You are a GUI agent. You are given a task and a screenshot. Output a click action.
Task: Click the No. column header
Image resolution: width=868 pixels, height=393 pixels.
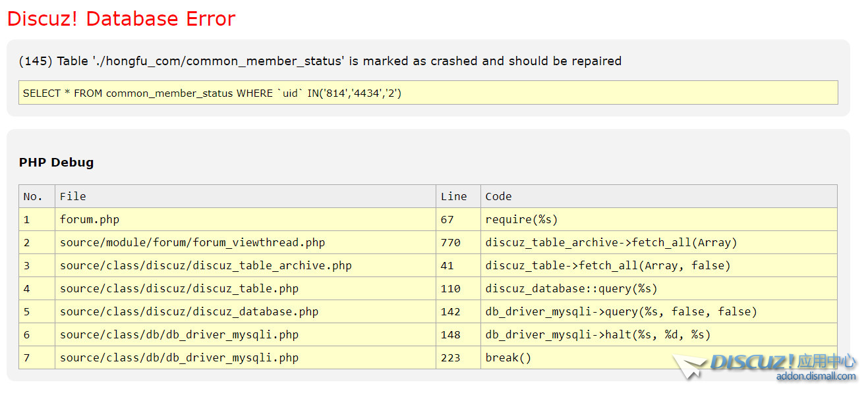[33, 196]
